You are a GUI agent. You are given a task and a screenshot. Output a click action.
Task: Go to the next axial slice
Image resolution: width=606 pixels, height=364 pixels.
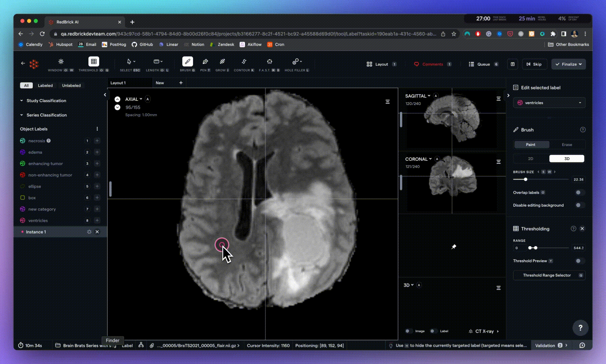click(117, 107)
